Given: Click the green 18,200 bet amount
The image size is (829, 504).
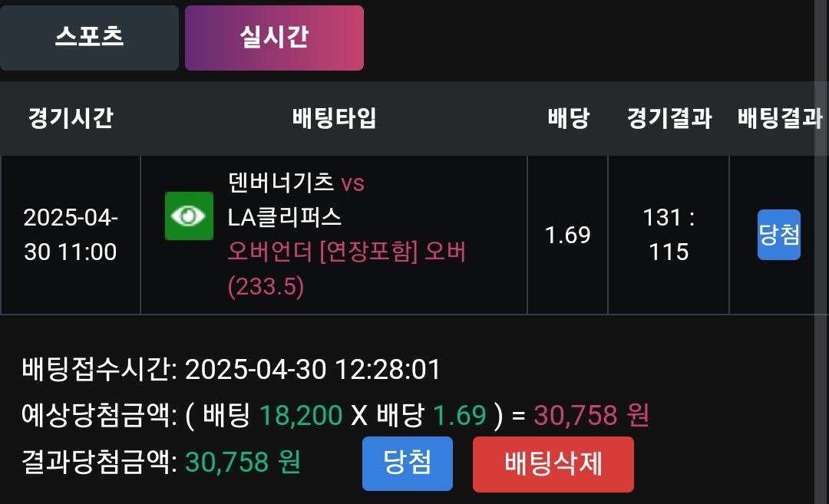Looking at the screenshot, I should coord(301,415).
